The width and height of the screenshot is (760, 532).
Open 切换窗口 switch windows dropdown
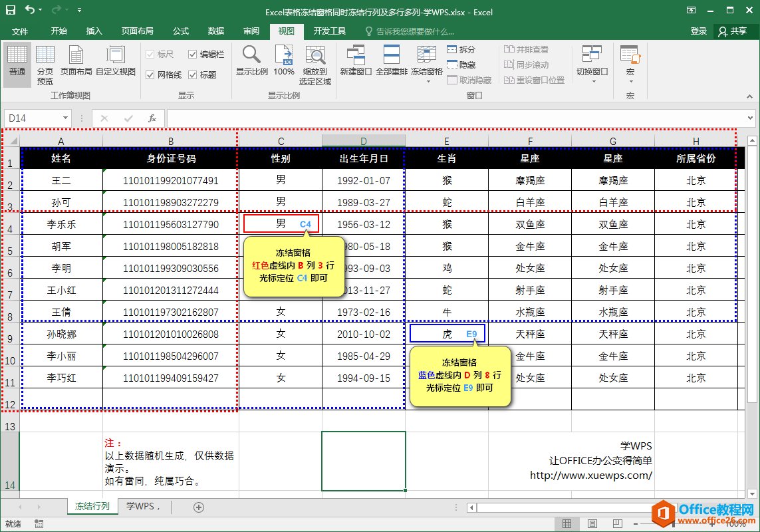[x=592, y=64]
